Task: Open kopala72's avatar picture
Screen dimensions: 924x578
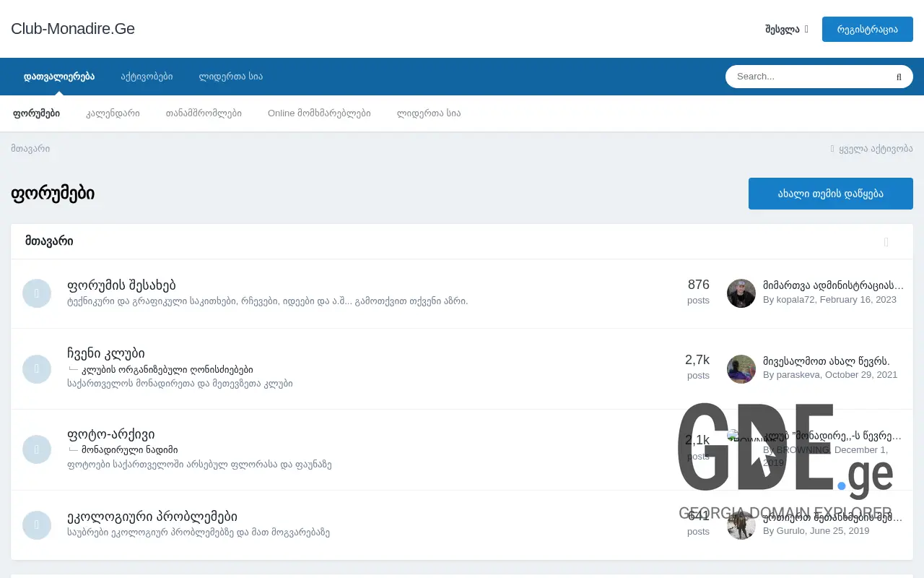Action: point(741,293)
